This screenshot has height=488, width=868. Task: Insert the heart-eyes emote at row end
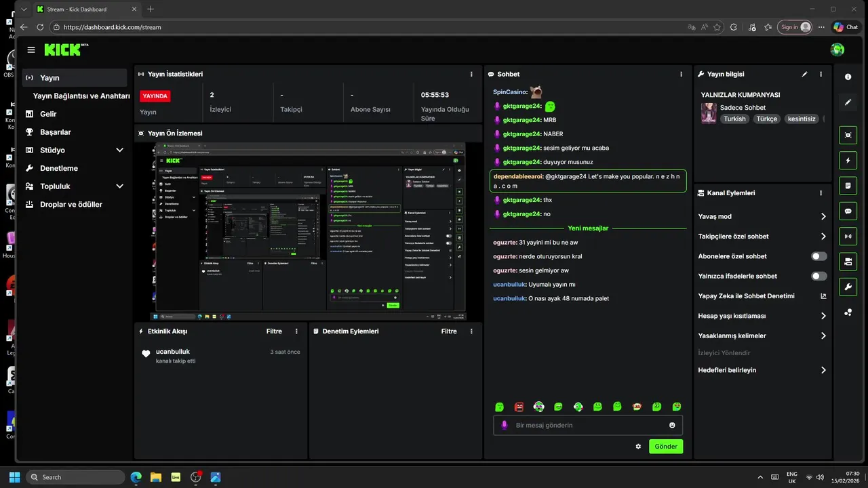click(677, 407)
